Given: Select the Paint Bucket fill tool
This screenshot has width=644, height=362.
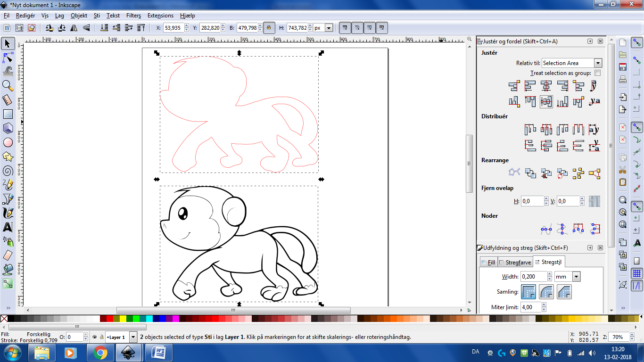Looking at the screenshot, I should pyautogui.click(x=8, y=270).
